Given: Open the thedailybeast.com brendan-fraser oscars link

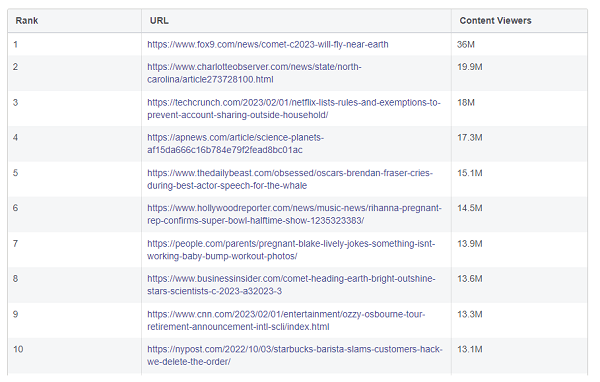Looking at the screenshot, I should [x=290, y=179].
